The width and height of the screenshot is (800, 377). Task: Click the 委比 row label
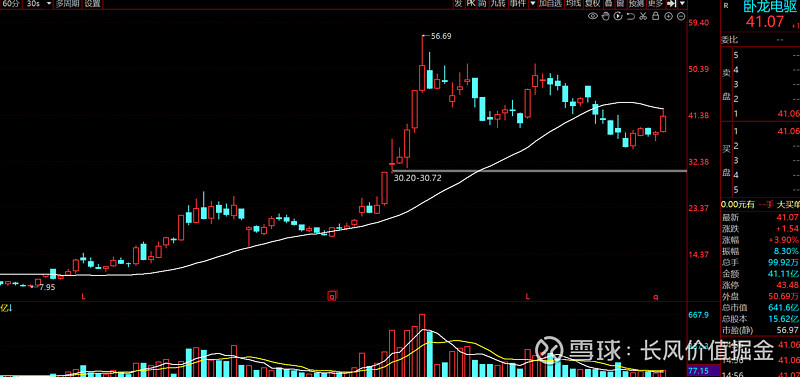(729, 40)
